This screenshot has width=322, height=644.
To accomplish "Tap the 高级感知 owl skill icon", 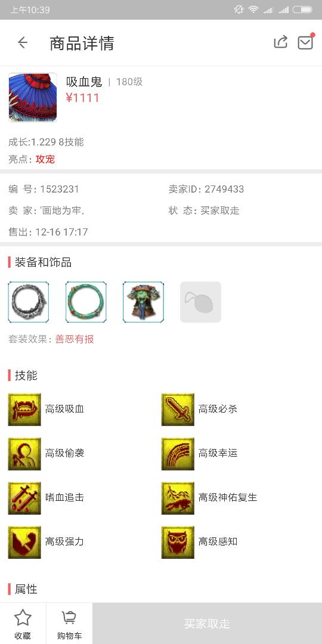I will coord(178,542).
